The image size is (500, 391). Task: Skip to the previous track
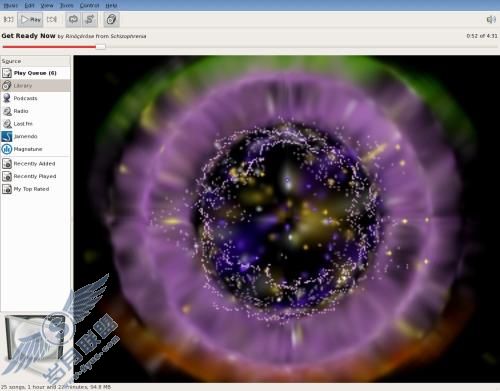(x=8, y=19)
